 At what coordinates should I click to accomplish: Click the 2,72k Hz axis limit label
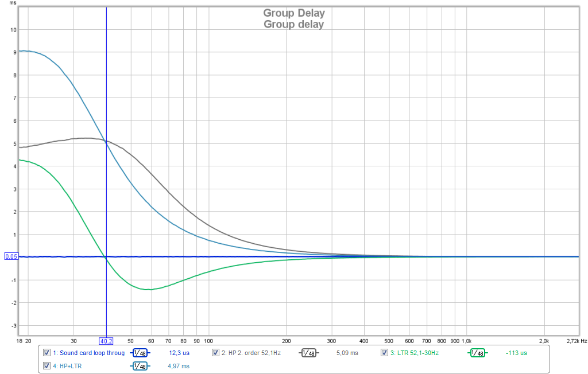[x=577, y=341]
